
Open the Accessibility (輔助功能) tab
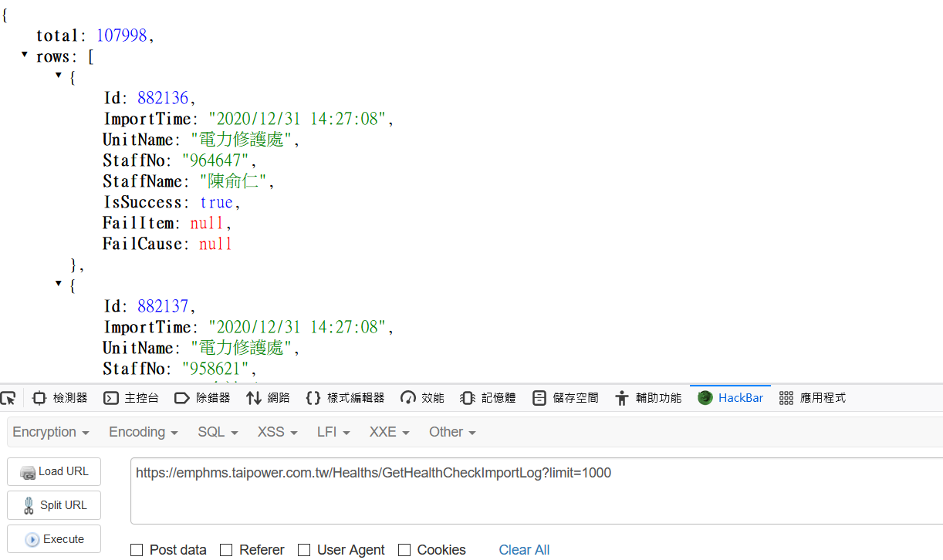click(647, 398)
